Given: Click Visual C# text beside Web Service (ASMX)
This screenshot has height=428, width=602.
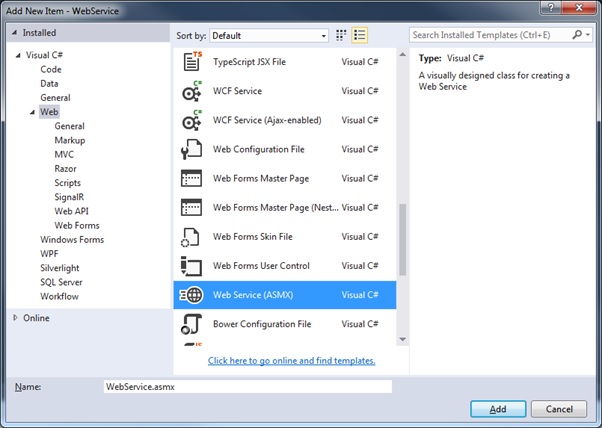Looking at the screenshot, I should coord(360,295).
